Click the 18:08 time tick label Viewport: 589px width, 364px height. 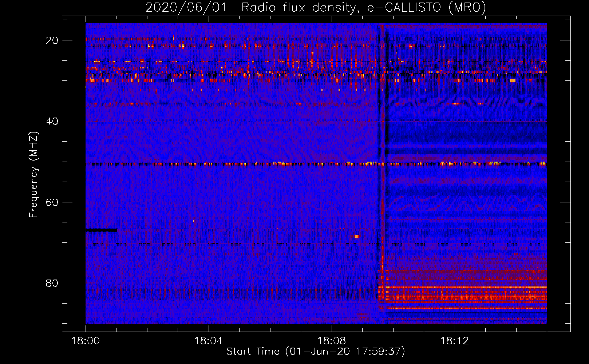(332, 341)
